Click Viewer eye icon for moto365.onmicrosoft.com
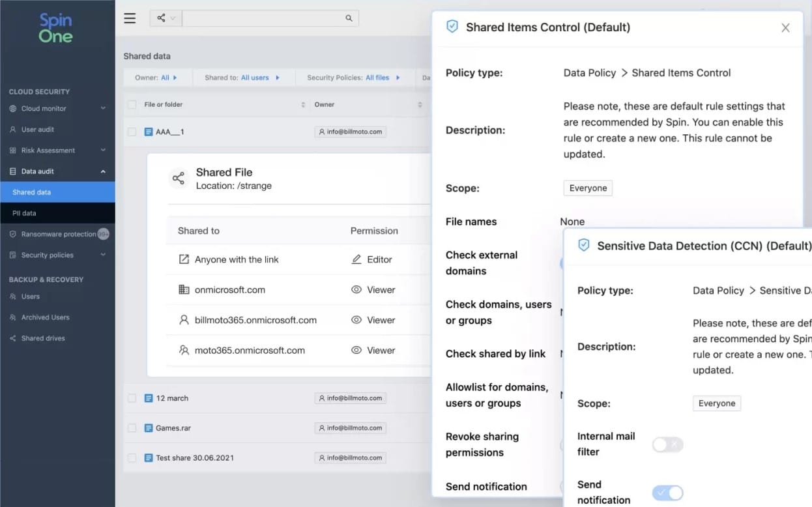The height and width of the screenshot is (507, 812). [356, 350]
